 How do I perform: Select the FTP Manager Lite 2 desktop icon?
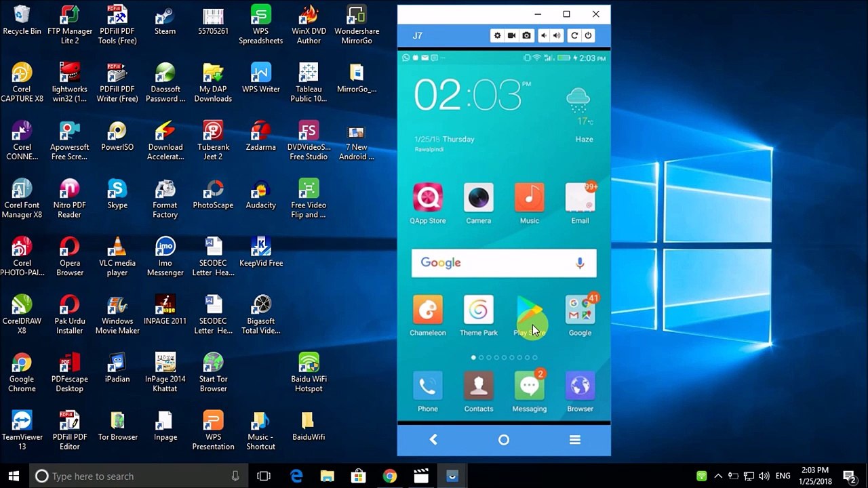pyautogui.click(x=70, y=25)
